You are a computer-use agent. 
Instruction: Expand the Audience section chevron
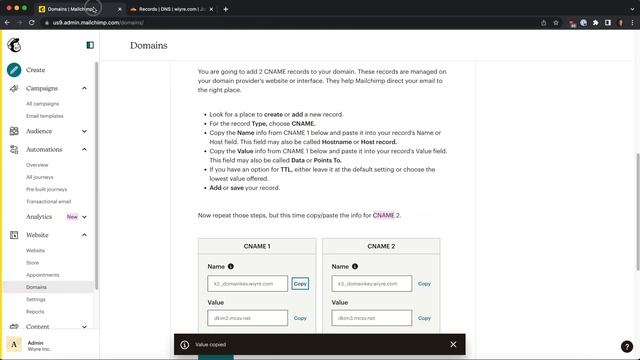(x=84, y=131)
